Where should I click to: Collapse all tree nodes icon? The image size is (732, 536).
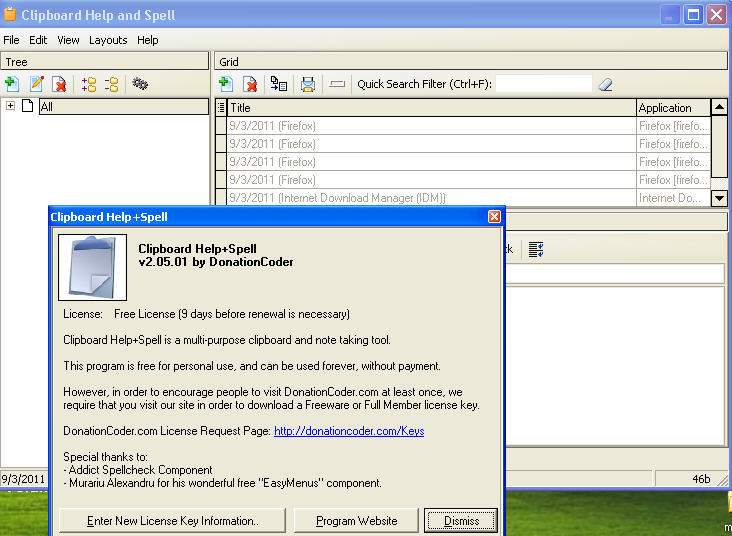tap(112, 84)
